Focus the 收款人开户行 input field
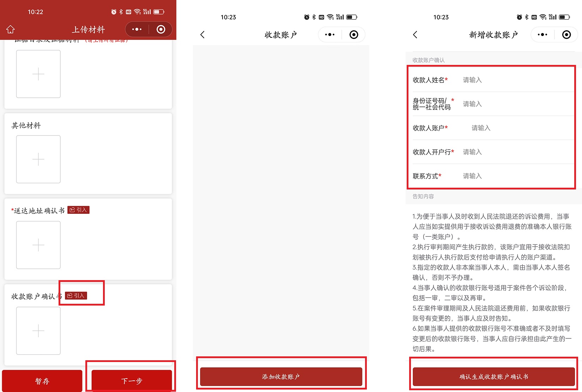The height and width of the screenshot is (392, 582). pos(518,152)
